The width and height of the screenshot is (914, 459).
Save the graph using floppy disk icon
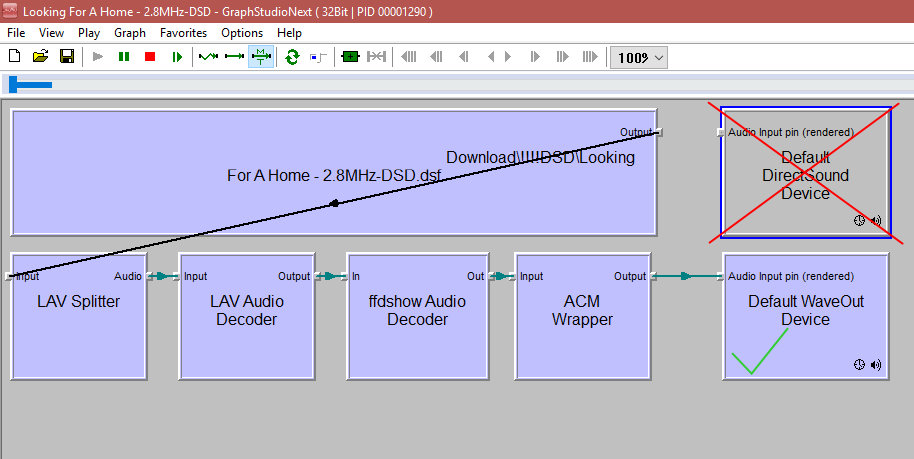(67, 57)
